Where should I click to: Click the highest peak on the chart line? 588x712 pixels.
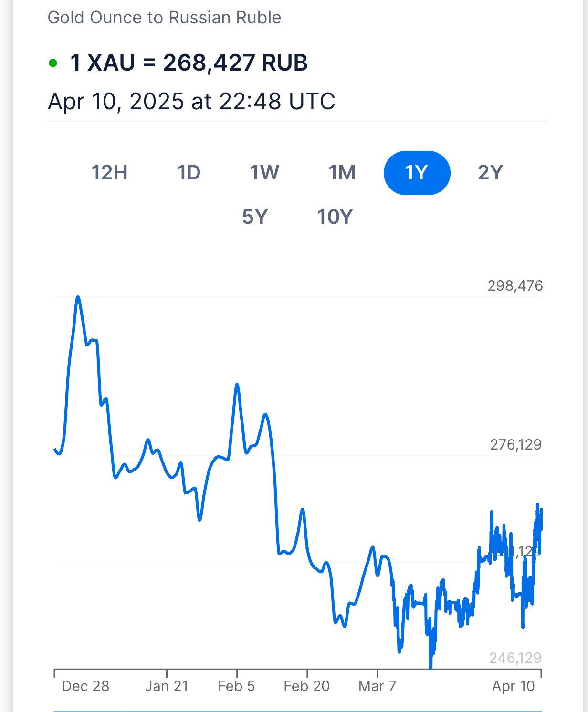[78, 297]
